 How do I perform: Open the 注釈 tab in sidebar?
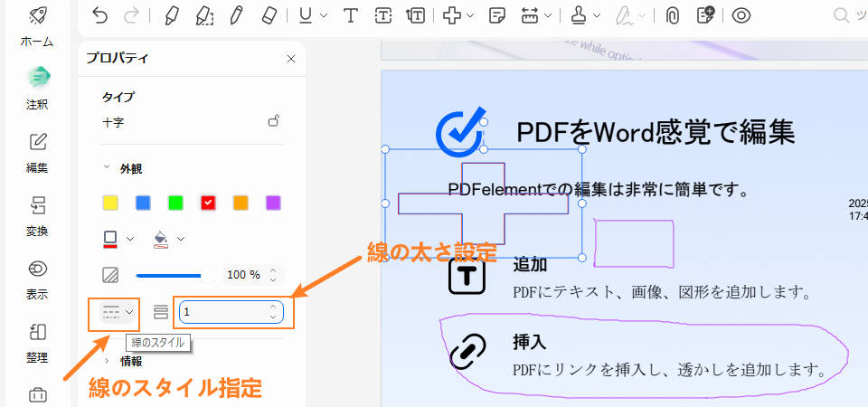click(x=37, y=86)
